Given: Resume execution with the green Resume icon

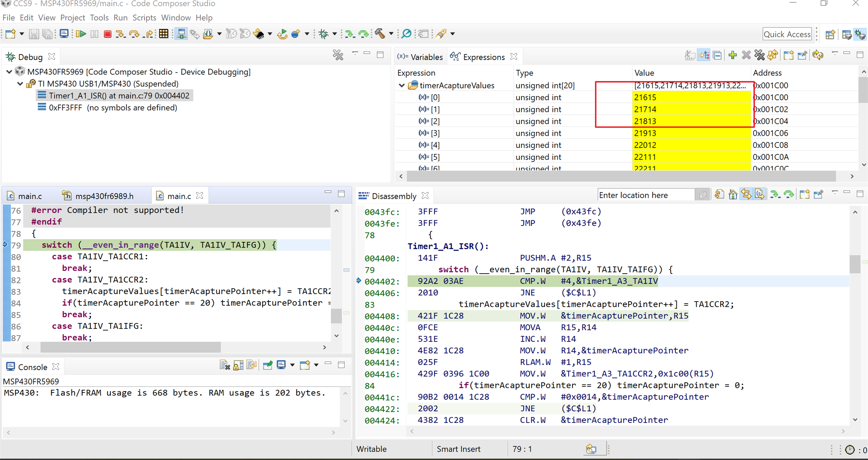Looking at the screenshot, I should [x=81, y=34].
